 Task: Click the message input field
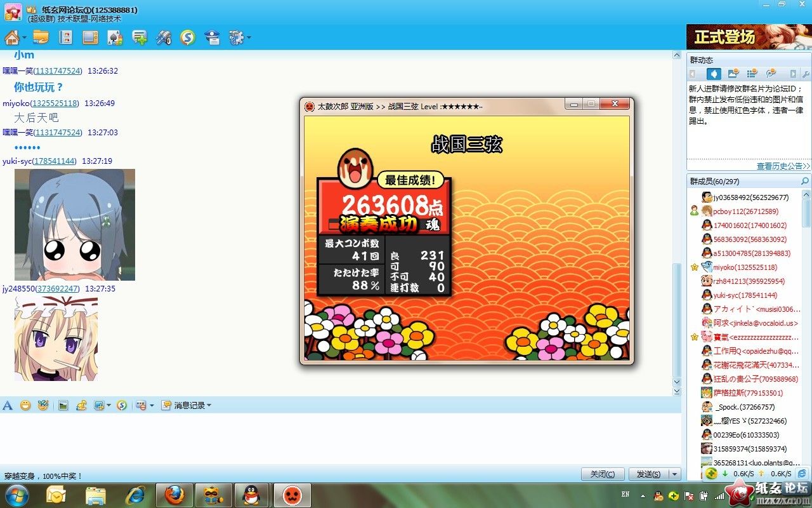click(341, 438)
